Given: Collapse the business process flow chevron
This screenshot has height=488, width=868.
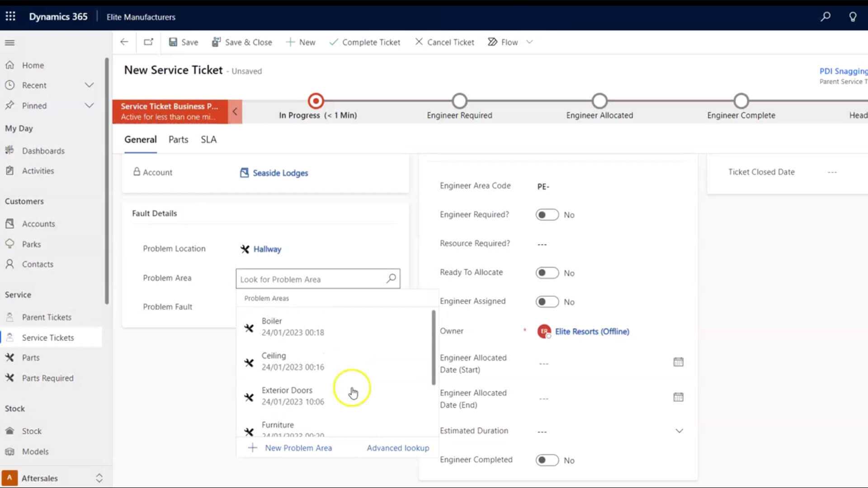Looking at the screenshot, I should [235, 112].
